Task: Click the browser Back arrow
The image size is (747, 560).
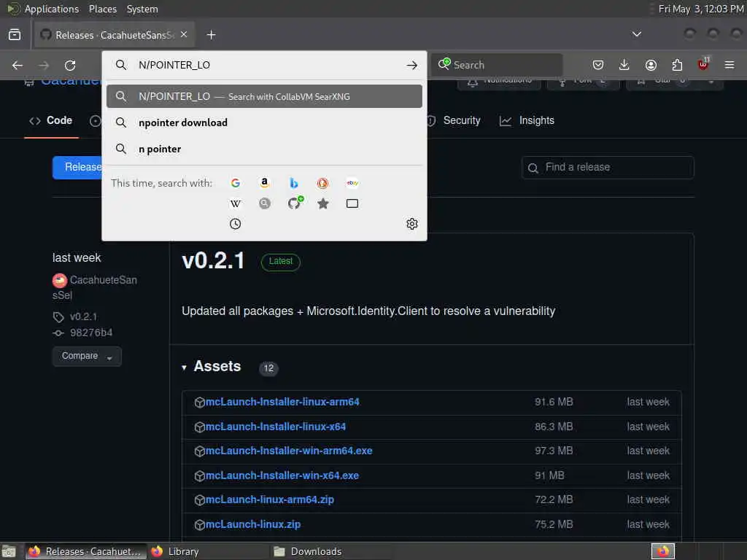Action: (18, 65)
